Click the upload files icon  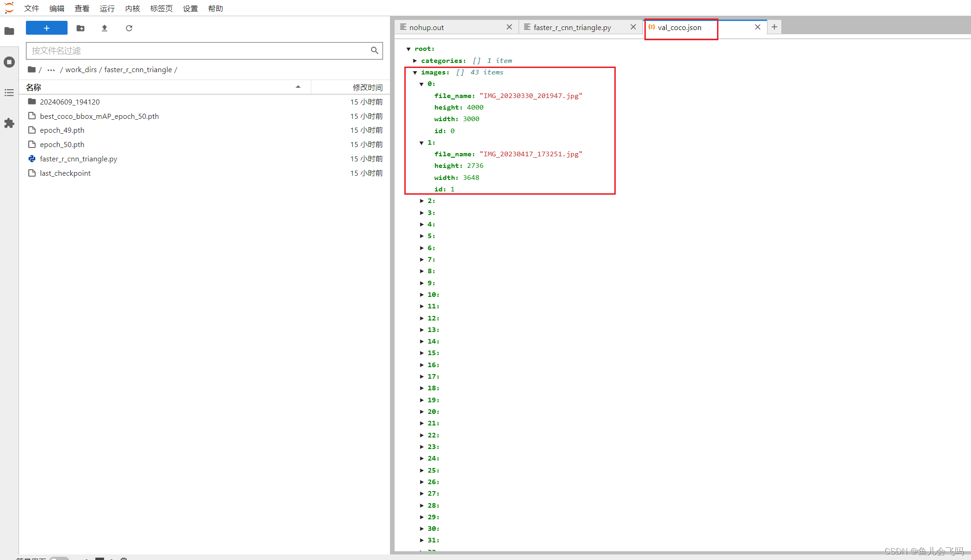click(x=105, y=28)
